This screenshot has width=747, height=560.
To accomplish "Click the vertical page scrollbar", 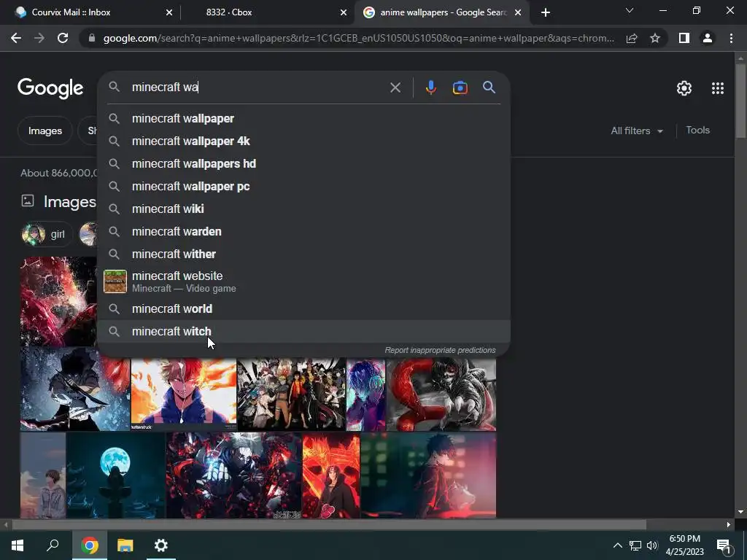I will pyautogui.click(x=740, y=100).
